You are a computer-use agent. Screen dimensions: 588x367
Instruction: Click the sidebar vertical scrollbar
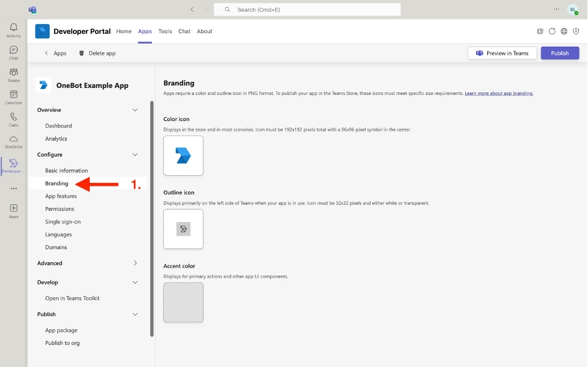tap(152, 219)
